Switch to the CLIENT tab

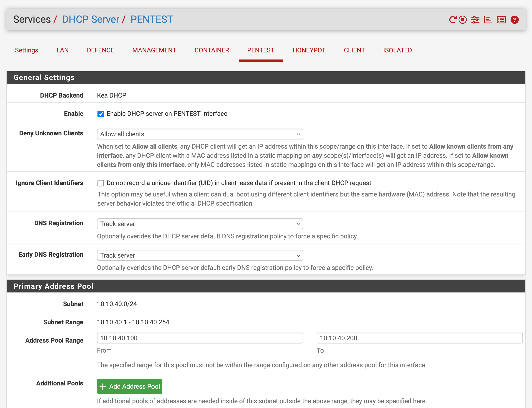coord(354,50)
